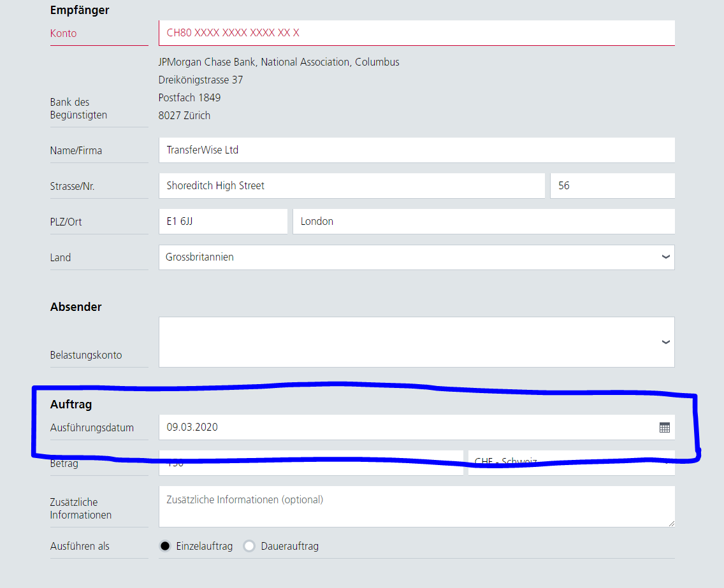
Task: Click the Empfänger section heading
Action: coord(80,10)
